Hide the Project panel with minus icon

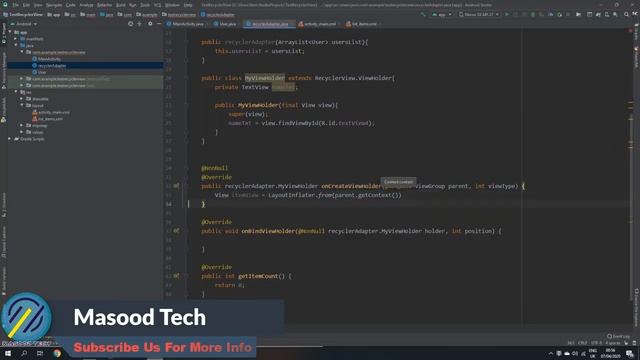pyautogui.click(x=159, y=24)
